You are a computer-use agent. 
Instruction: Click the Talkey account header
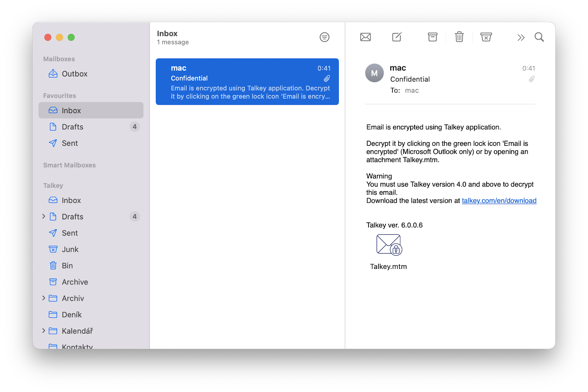point(53,186)
